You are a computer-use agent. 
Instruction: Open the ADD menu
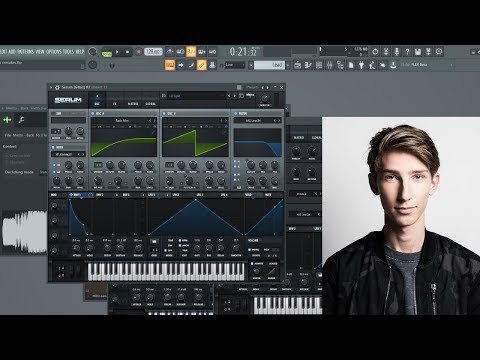pyautogui.click(x=12, y=52)
